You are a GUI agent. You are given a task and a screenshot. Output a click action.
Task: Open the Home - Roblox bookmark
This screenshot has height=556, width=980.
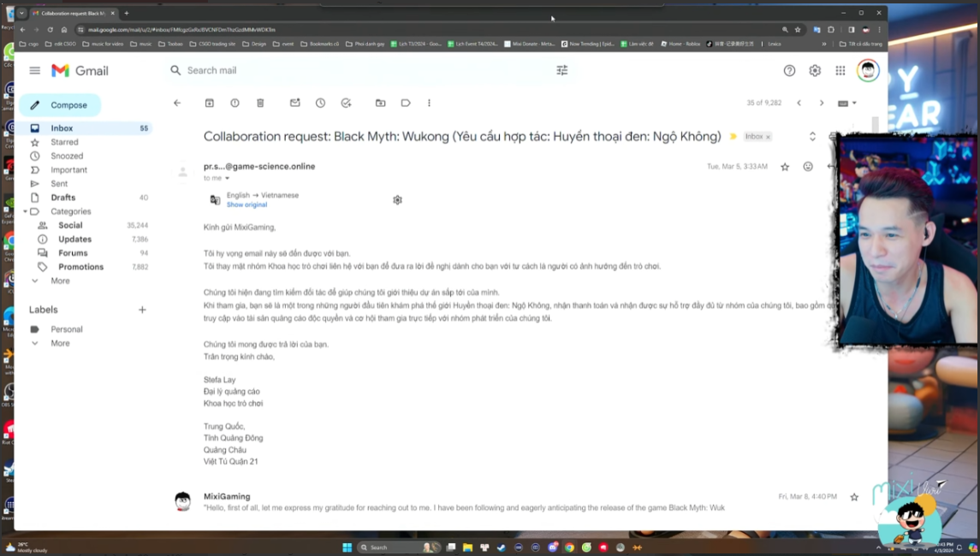680,44
